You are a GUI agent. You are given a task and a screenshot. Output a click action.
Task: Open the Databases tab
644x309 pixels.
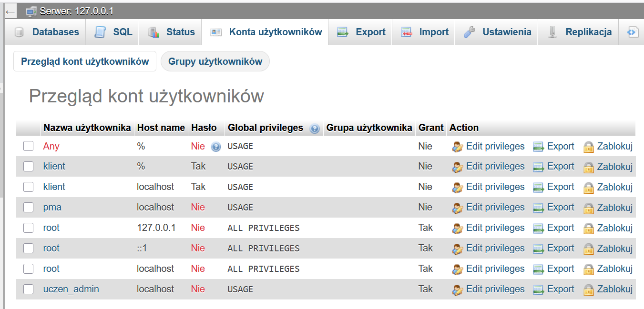tap(47, 32)
